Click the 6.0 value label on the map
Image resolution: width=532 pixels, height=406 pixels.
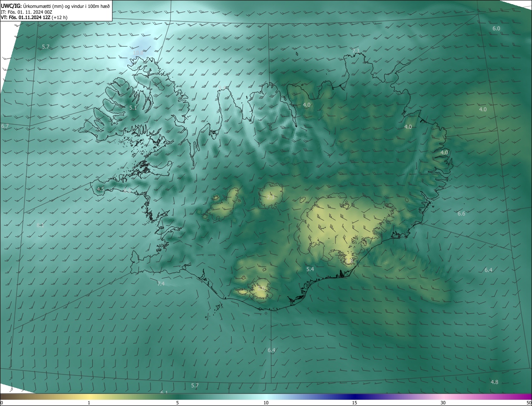click(x=496, y=29)
